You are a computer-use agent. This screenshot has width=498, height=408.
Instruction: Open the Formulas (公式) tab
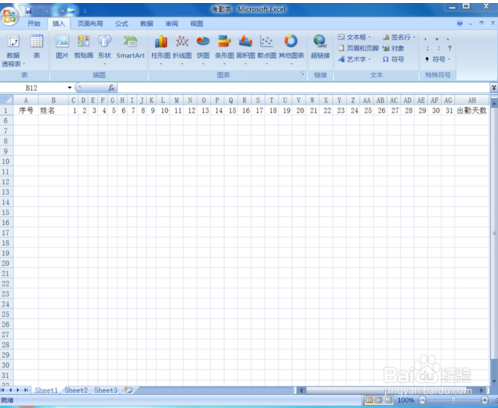pyautogui.click(x=122, y=23)
